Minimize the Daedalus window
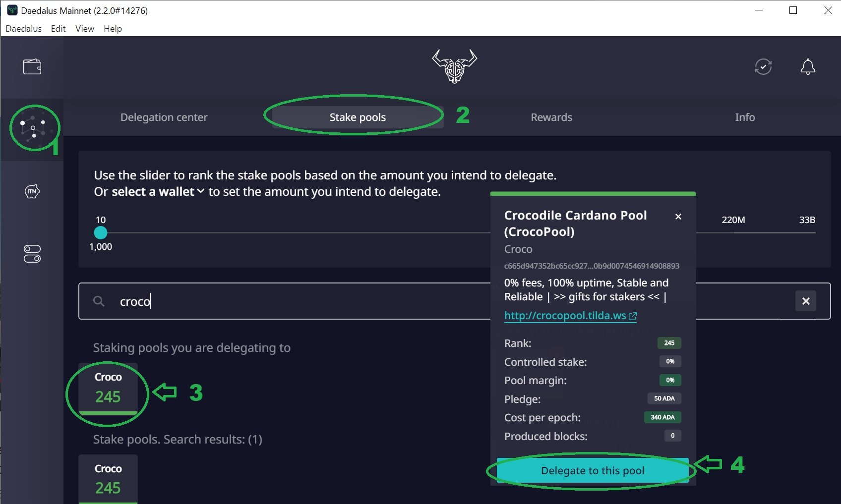 pos(759,10)
